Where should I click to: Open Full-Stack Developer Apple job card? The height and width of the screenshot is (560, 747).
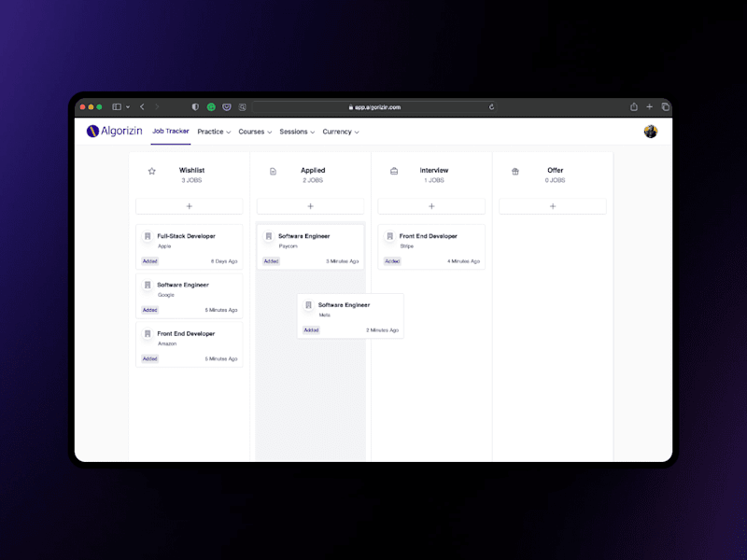pyautogui.click(x=190, y=247)
